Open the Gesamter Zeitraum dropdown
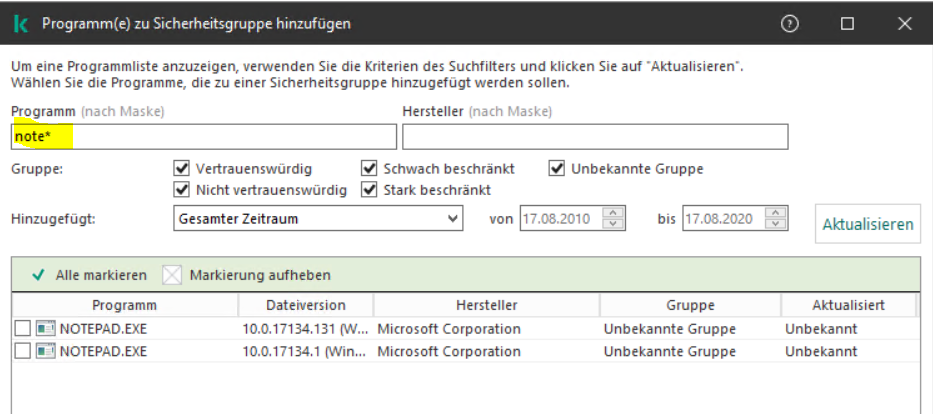The image size is (933, 414). pyautogui.click(x=318, y=218)
